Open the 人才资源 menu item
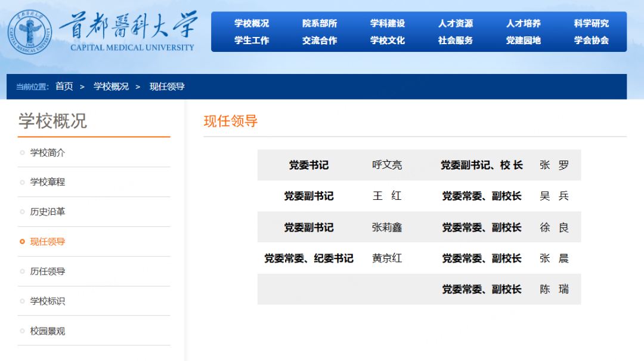The width and height of the screenshot is (644, 361). pyautogui.click(x=456, y=23)
